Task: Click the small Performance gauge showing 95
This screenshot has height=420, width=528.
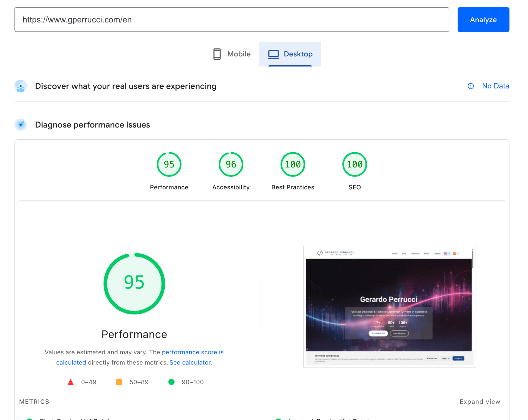Action: pos(169,164)
